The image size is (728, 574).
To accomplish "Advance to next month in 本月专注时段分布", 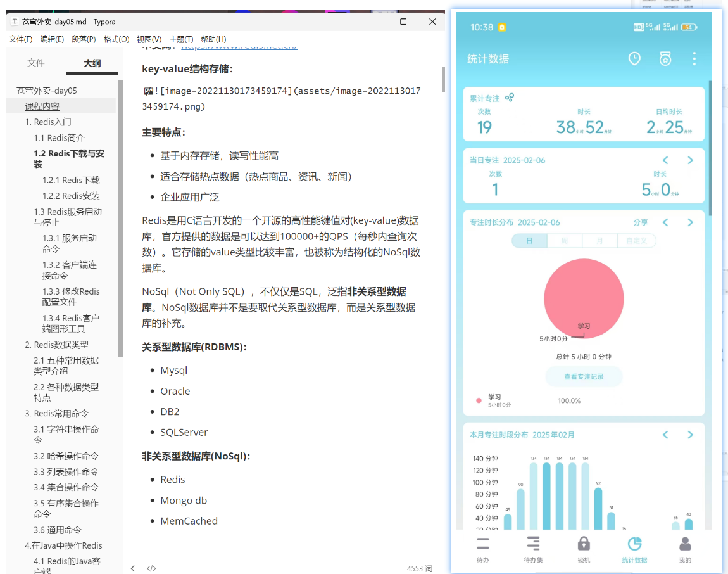I will [x=691, y=435].
